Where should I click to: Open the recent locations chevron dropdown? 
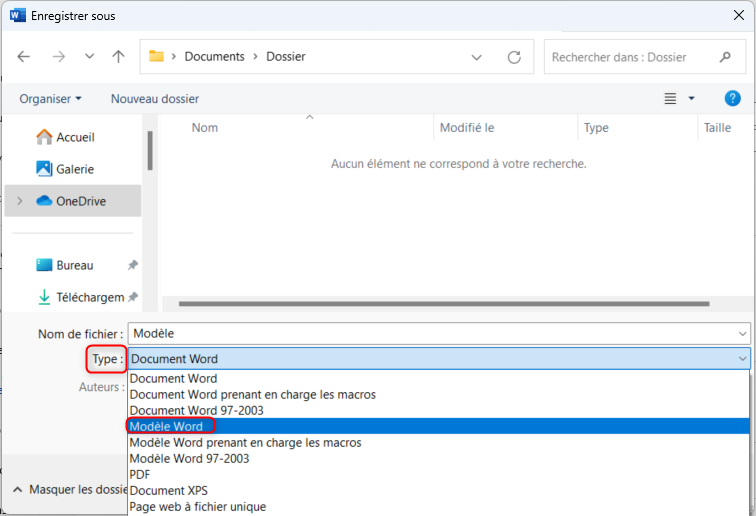click(x=89, y=57)
